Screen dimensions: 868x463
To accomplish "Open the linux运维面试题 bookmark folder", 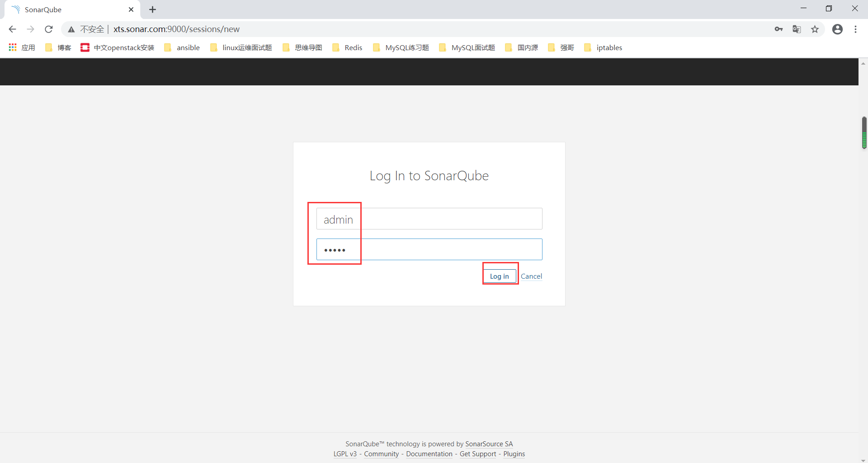I will (241, 47).
